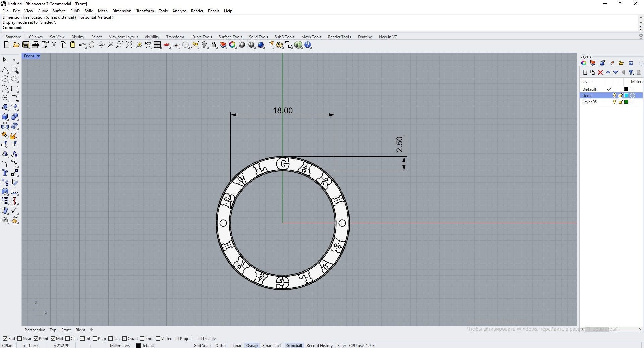The image size is (644, 348).
Task: Switch to the Solid Tools toolbar tab
Action: [x=258, y=37]
